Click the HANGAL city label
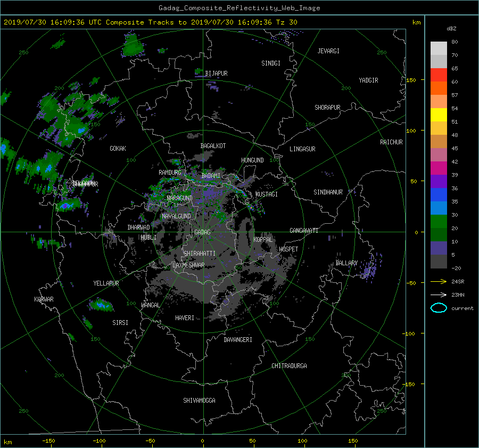 (151, 305)
